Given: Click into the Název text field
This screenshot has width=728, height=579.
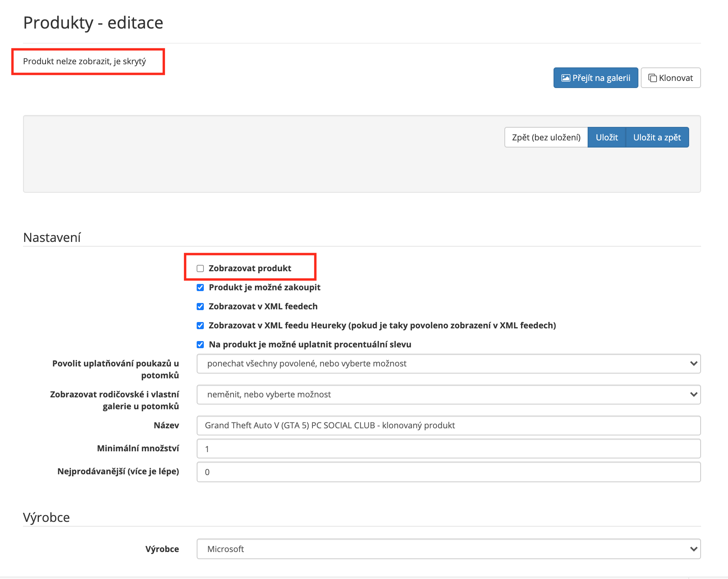Looking at the screenshot, I should click(448, 426).
